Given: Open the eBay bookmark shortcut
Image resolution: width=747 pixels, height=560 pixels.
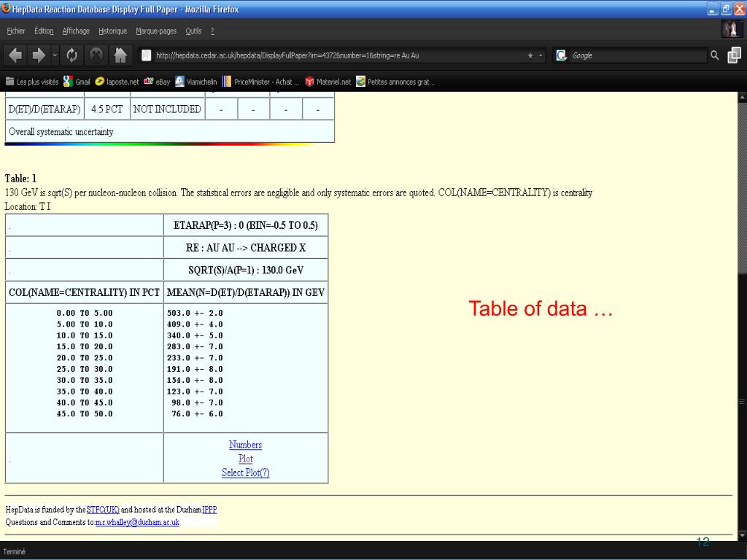Looking at the screenshot, I should pos(158,82).
